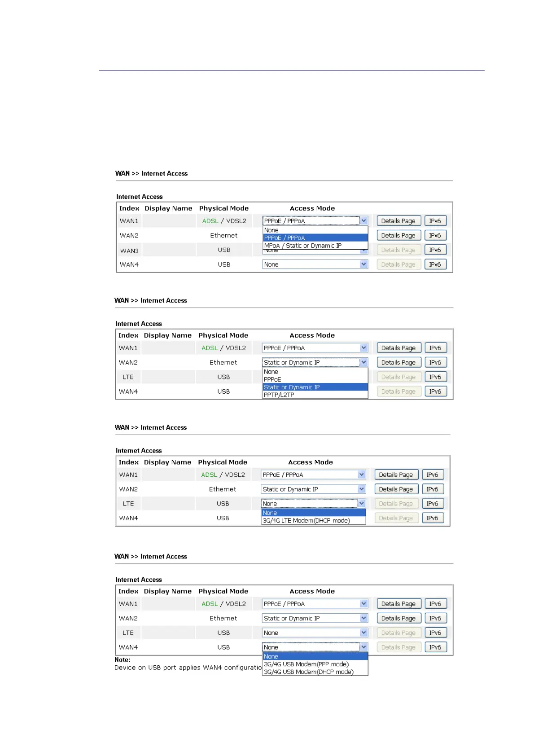Viewport: 534px width, 756px height.
Task: Open WAN1 access mode dropdown in first table
Action: 315,221
